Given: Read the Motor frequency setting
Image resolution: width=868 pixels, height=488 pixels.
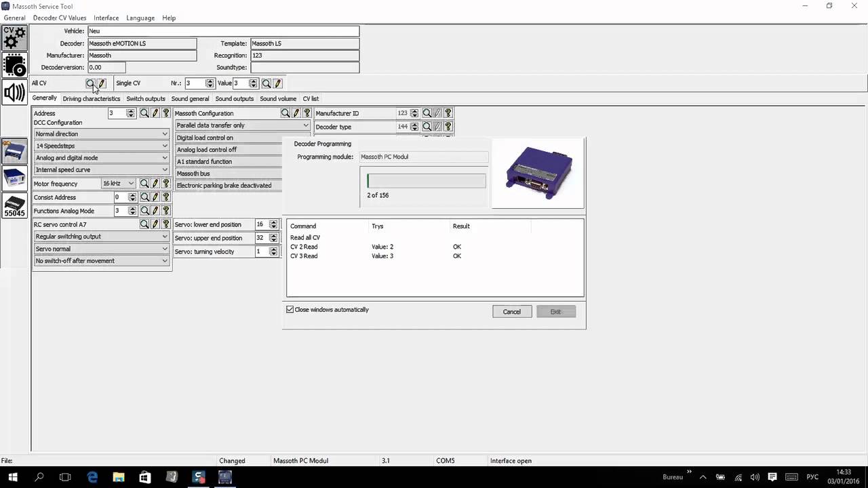Looking at the screenshot, I should click(x=144, y=184).
